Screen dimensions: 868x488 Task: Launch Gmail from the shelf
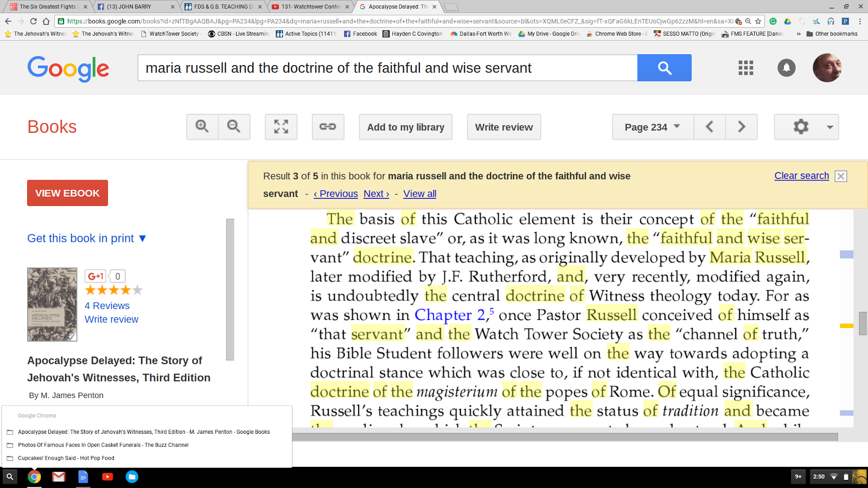tap(59, 477)
